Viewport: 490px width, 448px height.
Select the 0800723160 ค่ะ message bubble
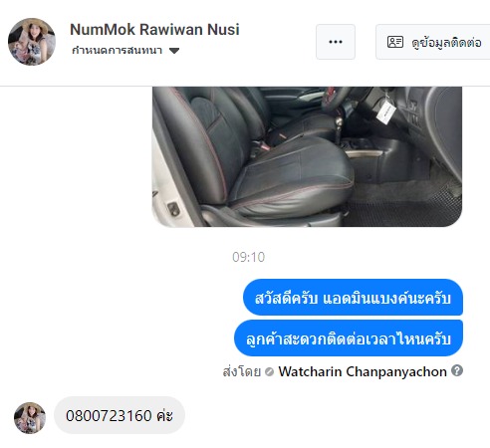click(x=120, y=415)
